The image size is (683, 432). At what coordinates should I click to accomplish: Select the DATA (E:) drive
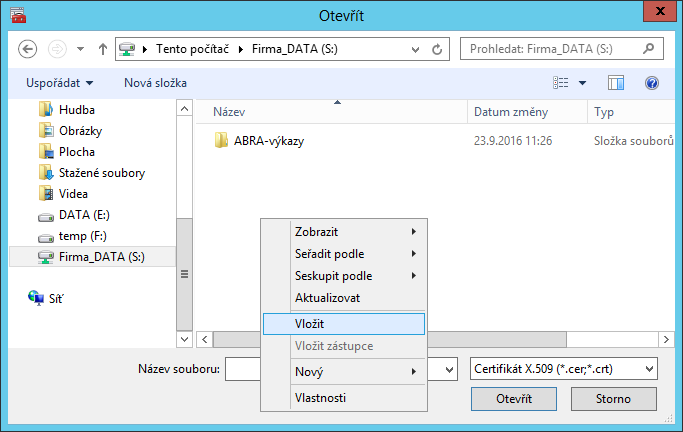click(x=82, y=215)
